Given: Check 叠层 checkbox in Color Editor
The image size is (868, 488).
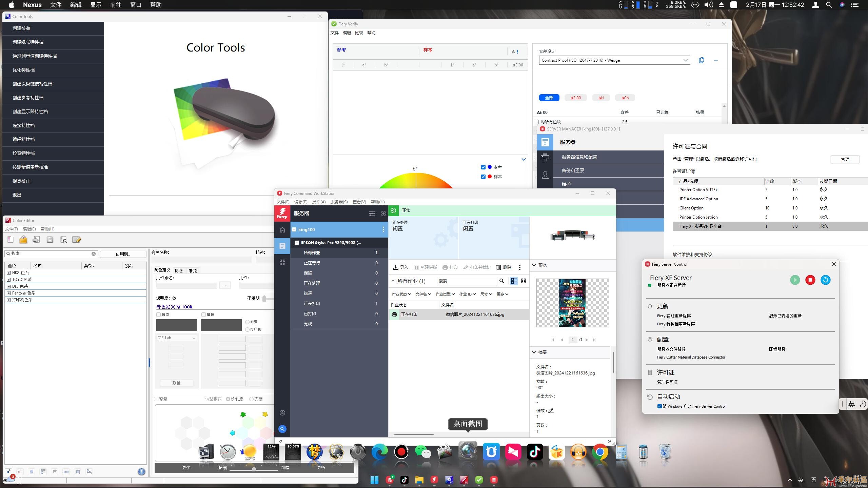Looking at the screenshot, I should [x=203, y=314].
